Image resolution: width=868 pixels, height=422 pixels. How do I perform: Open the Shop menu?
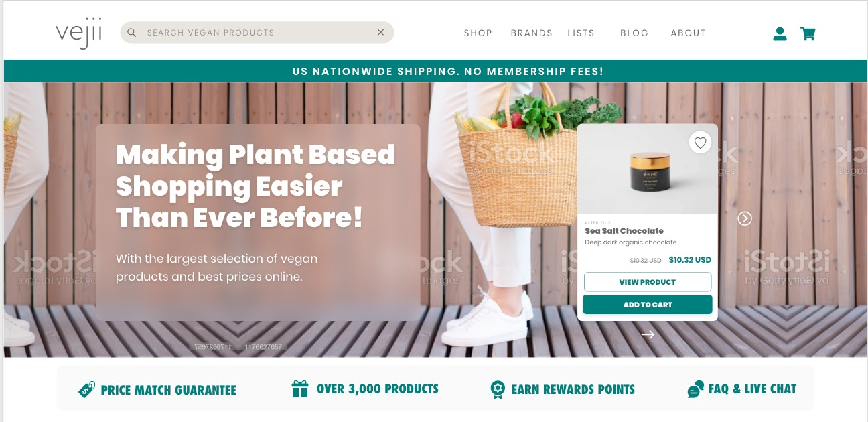pyautogui.click(x=478, y=33)
